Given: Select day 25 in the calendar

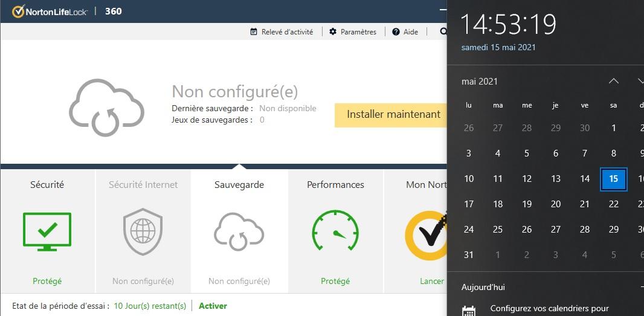Looking at the screenshot, I should click(498, 229).
